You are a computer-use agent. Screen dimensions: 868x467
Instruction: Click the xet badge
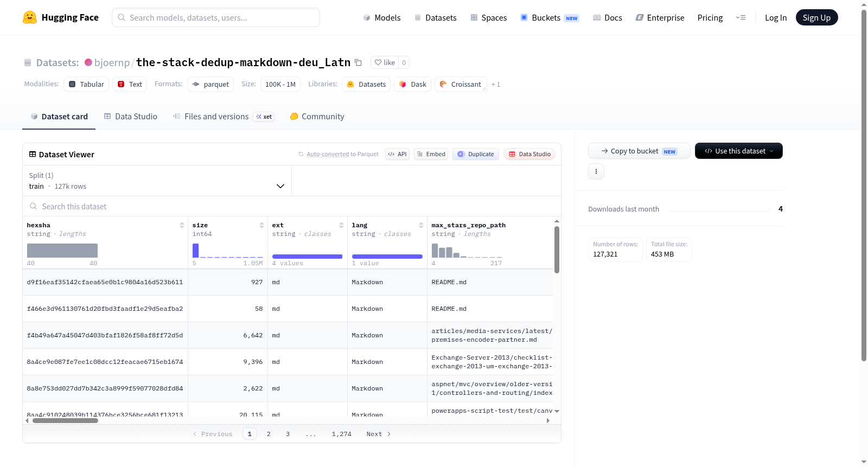coord(264,117)
